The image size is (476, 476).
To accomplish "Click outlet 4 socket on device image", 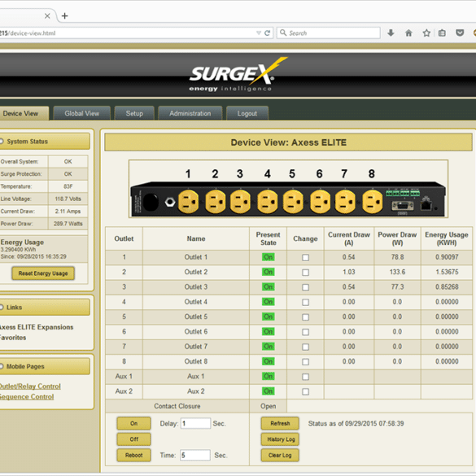I will [x=268, y=202].
